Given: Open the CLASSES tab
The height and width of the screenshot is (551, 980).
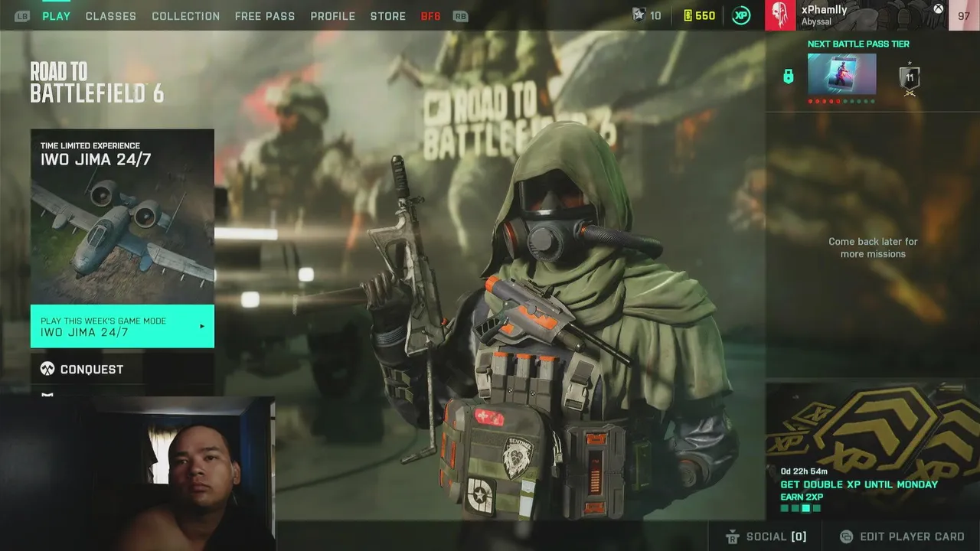Looking at the screenshot, I should click(111, 16).
